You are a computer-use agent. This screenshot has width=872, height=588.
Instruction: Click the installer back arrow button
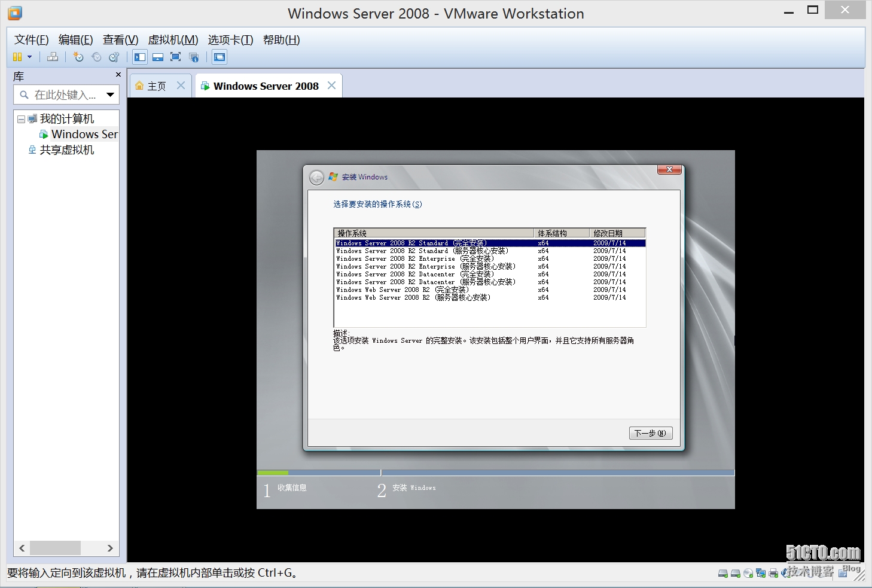point(316,177)
